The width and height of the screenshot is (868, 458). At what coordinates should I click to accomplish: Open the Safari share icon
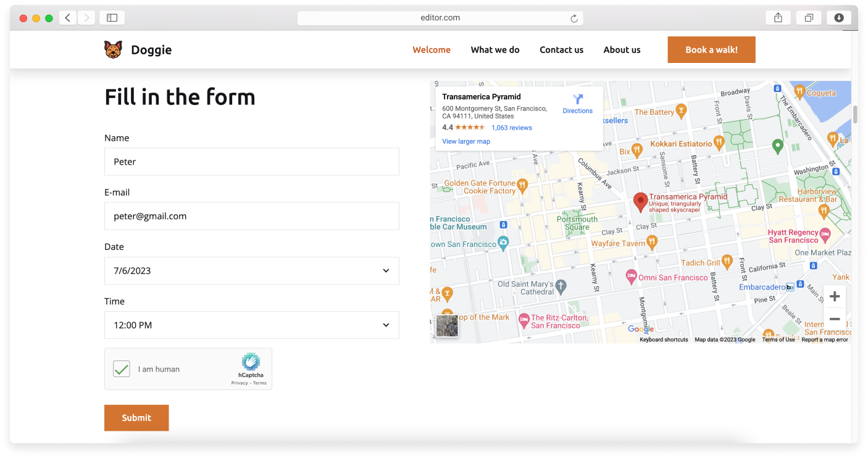tap(778, 18)
